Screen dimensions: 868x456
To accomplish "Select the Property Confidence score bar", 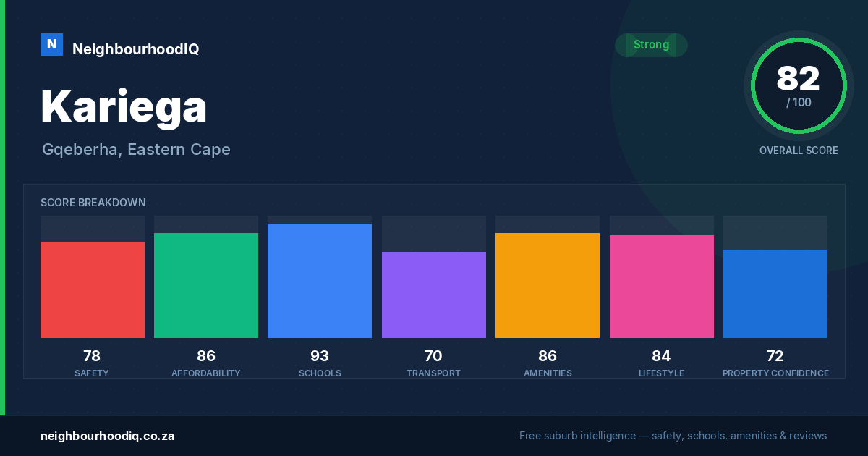I will 775,294.
